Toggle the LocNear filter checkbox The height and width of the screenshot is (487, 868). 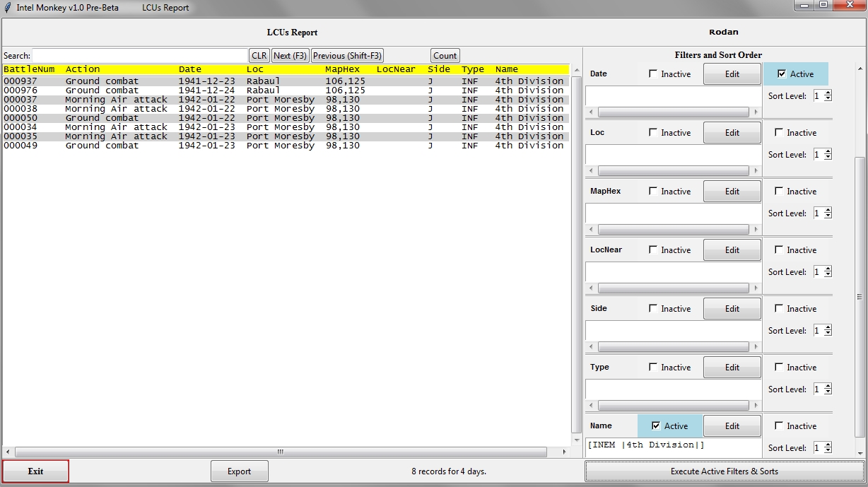652,250
